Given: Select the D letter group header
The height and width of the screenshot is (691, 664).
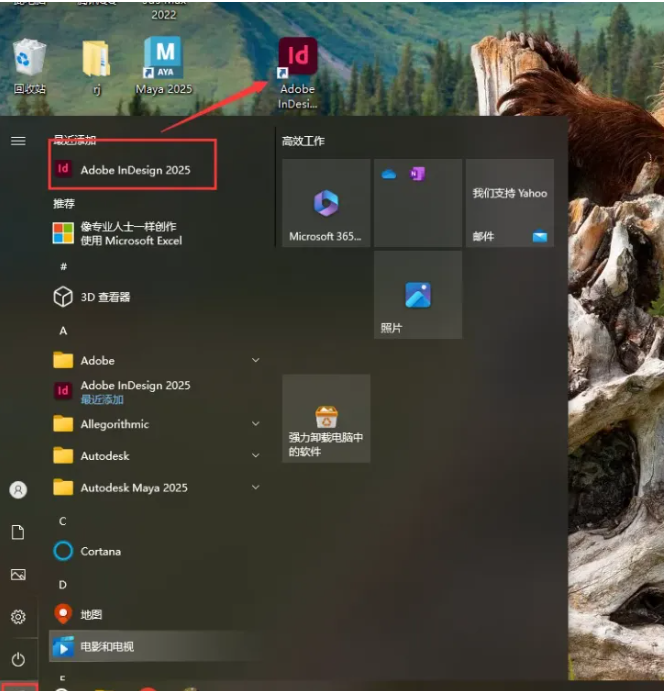Looking at the screenshot, I should pos(63,584).
